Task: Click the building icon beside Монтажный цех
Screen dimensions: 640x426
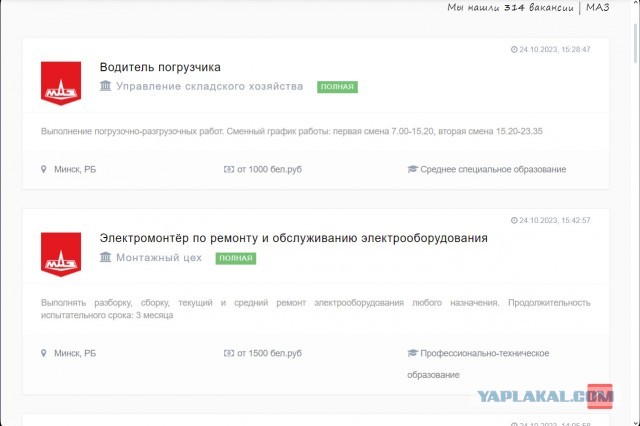Action: (106, 257)
